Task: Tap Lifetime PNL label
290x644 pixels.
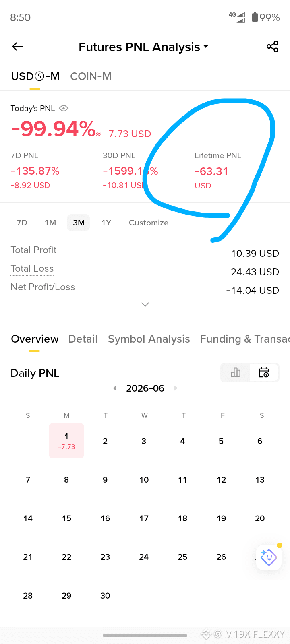Action: [218, 156]
